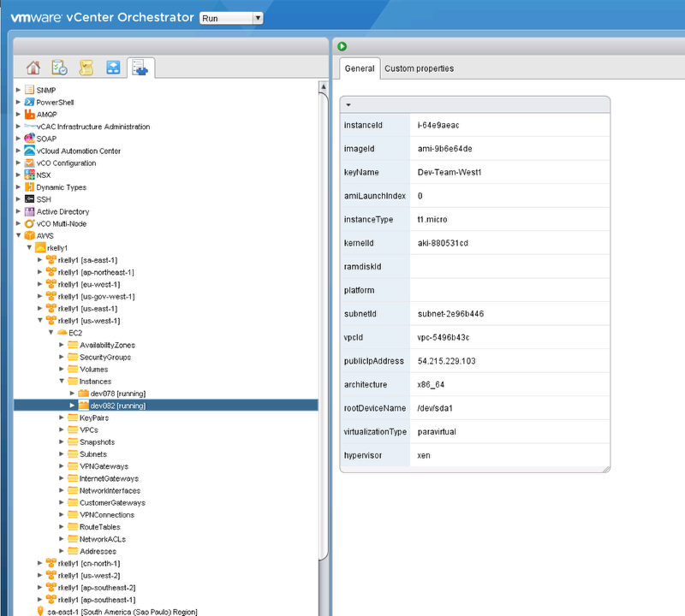Image resolution: width=685 pixels, height=616 pixels.
Task: Switch to the General tab
Action: 360,68
